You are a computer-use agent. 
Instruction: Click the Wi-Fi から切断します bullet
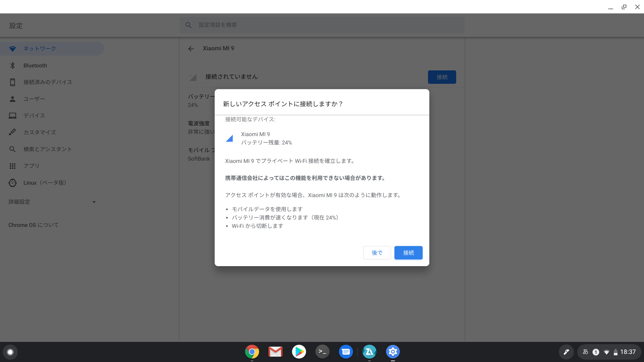[257, 226]
